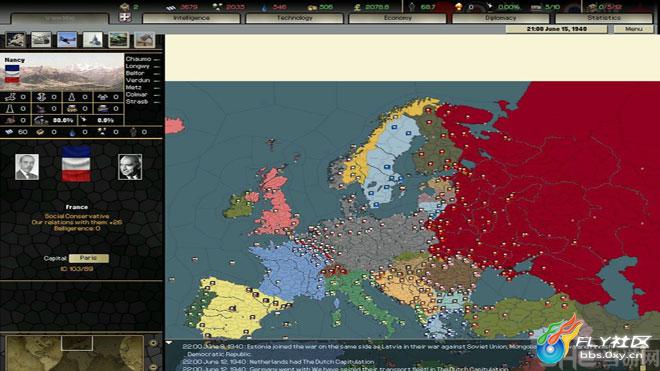The image size is (660, 371).
Task: Select the green armored vehicle build icon
Action: tap(118, 40)
